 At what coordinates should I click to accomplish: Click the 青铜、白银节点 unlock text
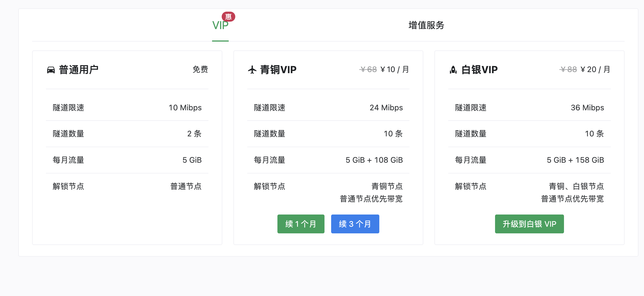[576, 186]
